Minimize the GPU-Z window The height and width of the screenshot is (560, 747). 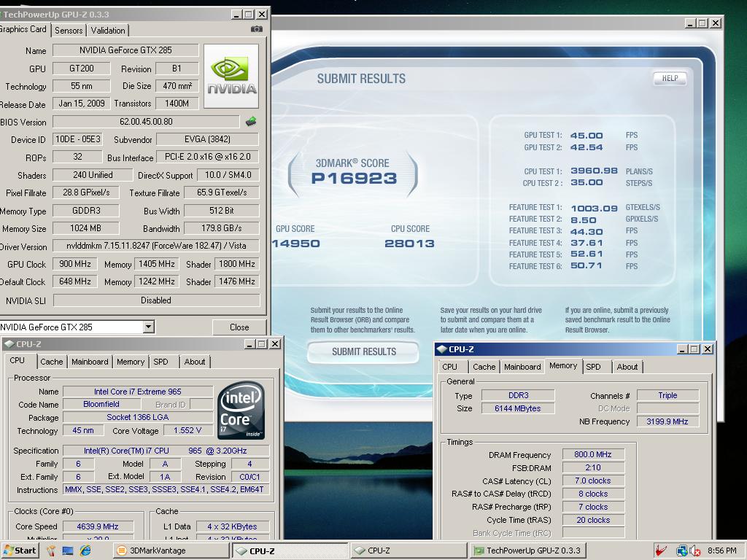237,15
